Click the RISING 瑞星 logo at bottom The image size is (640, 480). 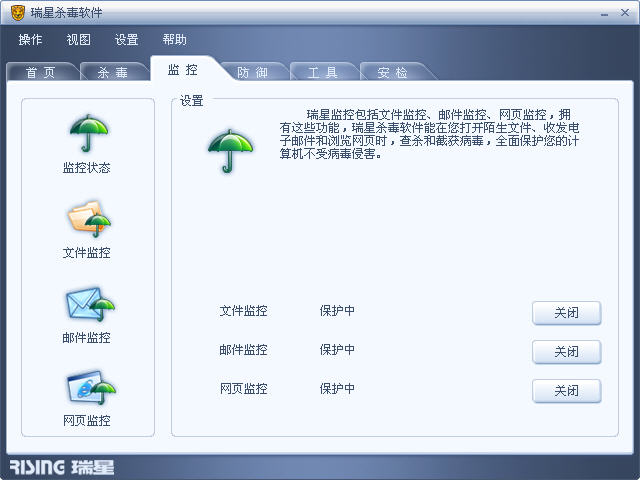(x=62, y=467)
